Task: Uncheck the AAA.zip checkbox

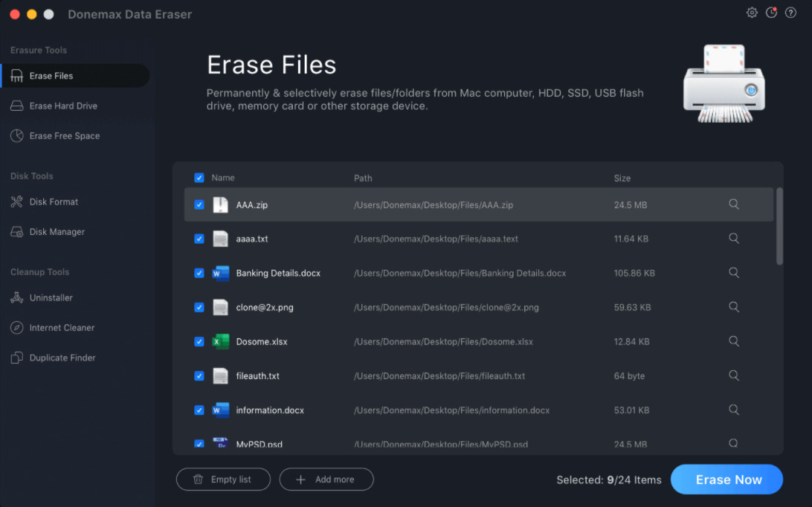Action: tap(199, 204)
